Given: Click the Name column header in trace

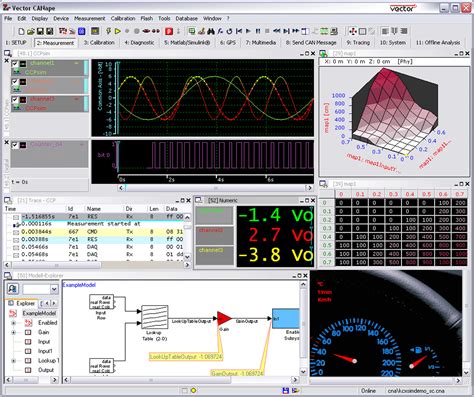Looking at the screenshot, I should point(94,209).
